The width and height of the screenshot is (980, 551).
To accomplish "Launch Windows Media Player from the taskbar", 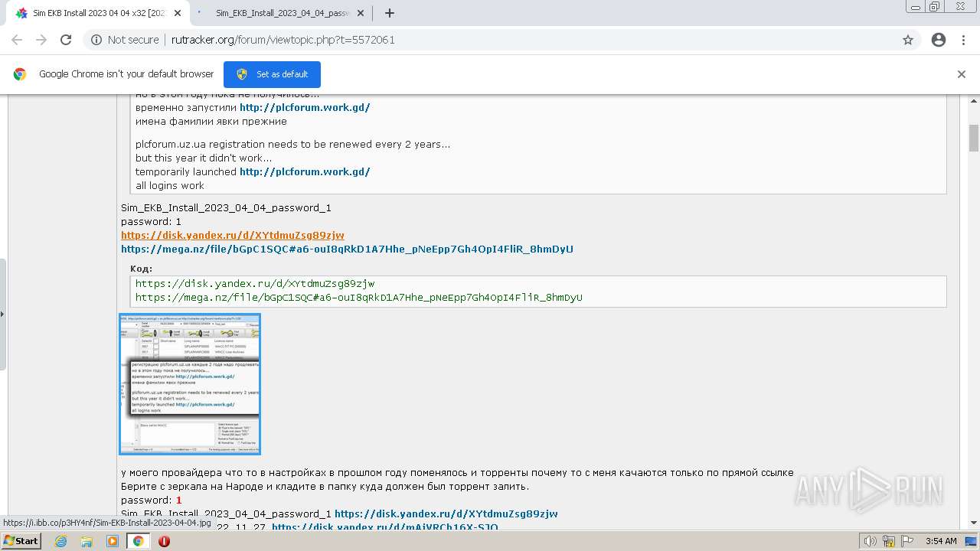I will coord(113,541).
